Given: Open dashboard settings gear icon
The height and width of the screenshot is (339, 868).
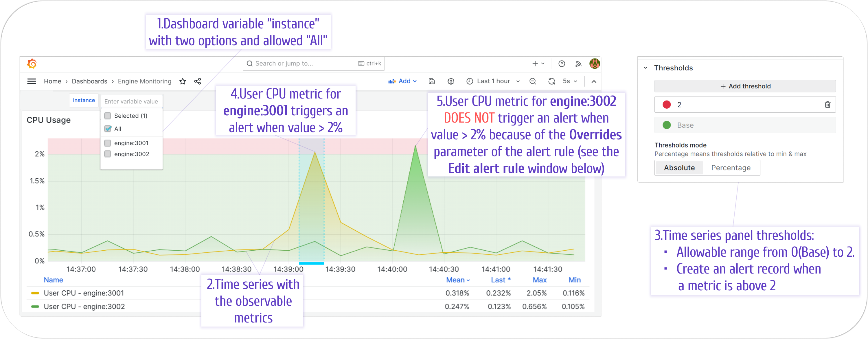Looking at the screenshot, I should click(x=451, y=81).
